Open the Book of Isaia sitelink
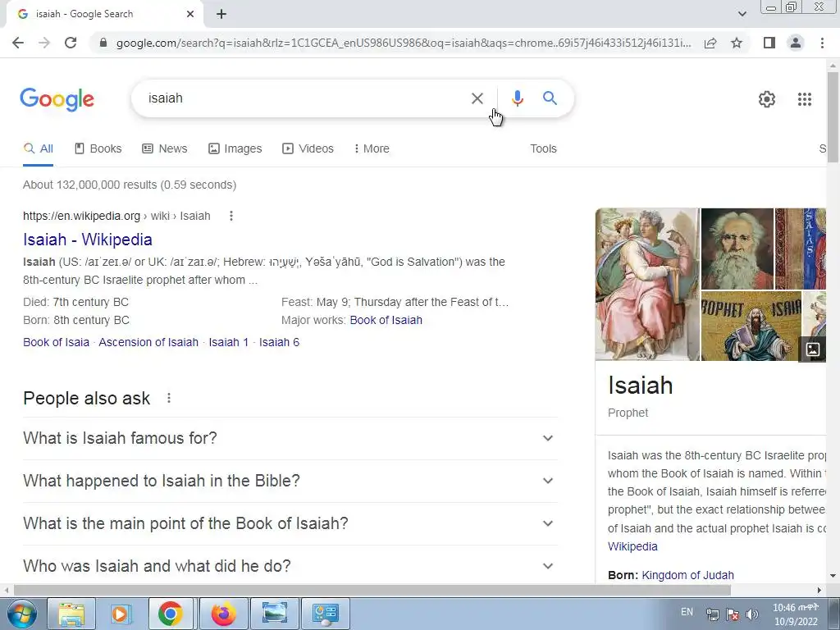 pyautogui.click(x=57, y=342)
